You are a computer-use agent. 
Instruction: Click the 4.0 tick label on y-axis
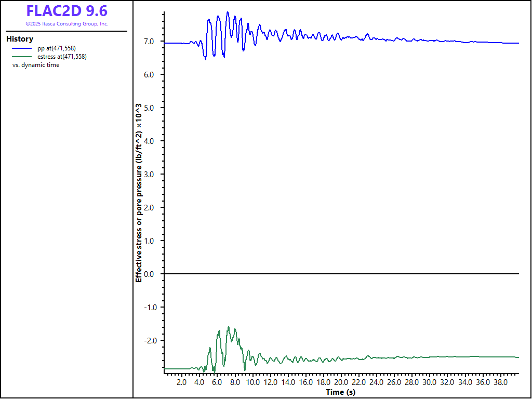[x=154, y=141]
